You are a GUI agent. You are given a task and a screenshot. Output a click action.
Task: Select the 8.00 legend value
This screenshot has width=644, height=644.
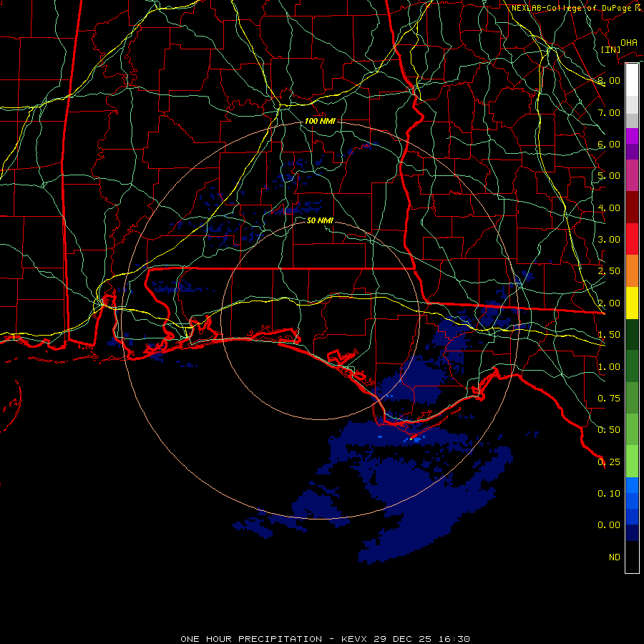tap(609, 80)
